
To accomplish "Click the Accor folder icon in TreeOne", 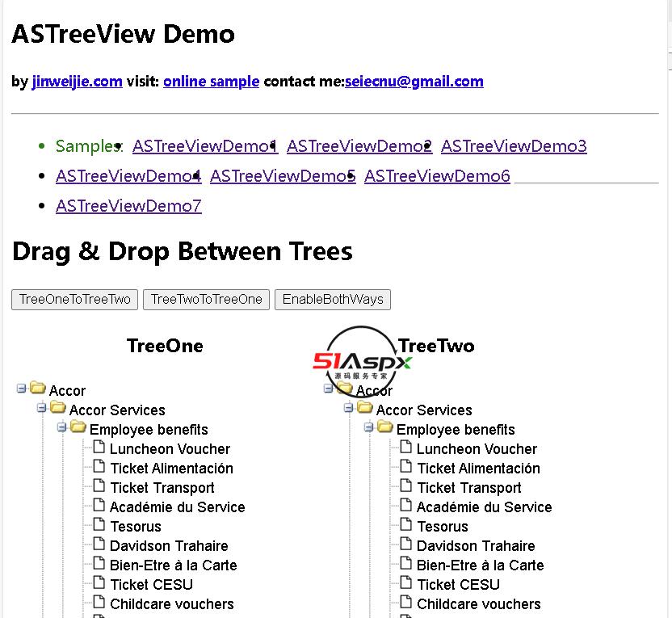I will coord(38,388).
